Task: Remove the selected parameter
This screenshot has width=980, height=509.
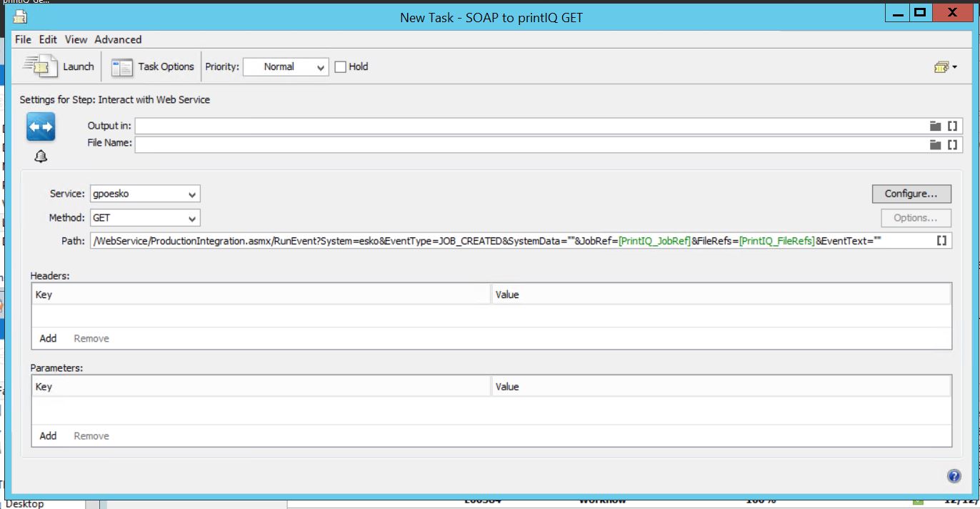Action: click(x=91, y=435)
